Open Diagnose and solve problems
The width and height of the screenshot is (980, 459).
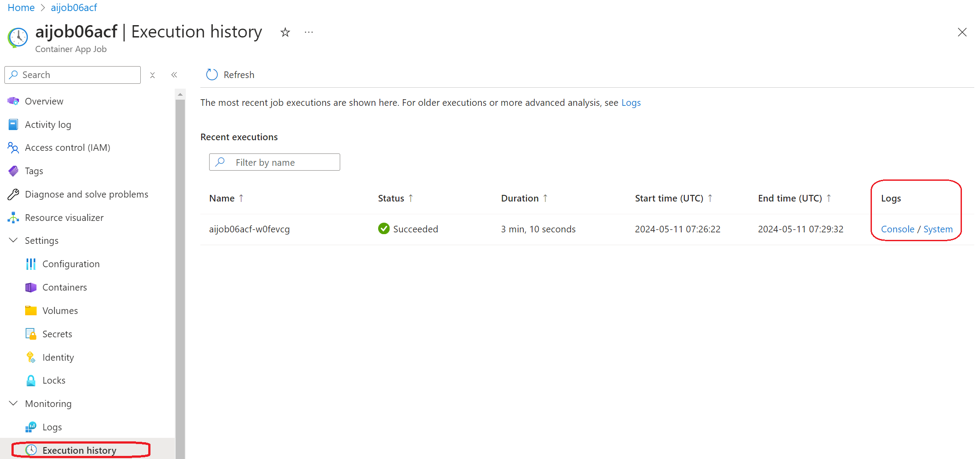point(86,194)
